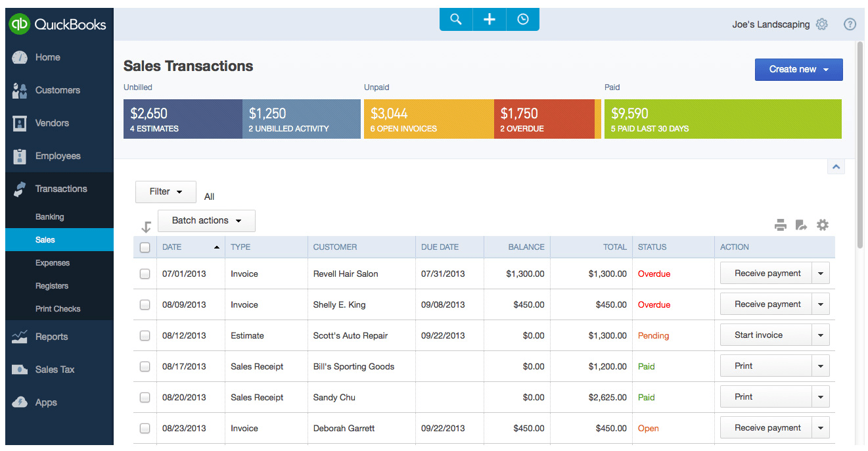The image size is (868, 451).
Task: Expand the Batch actions dropdown
Action: coord(206,221)
